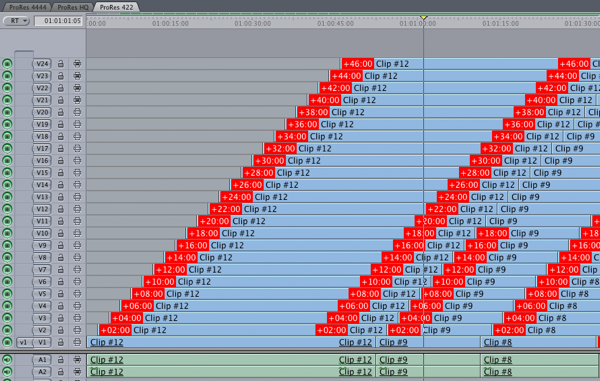Click Auto Select icon on track V22
Screen dimensions: 600x381
pyautogui.click(x=77, y=88)
